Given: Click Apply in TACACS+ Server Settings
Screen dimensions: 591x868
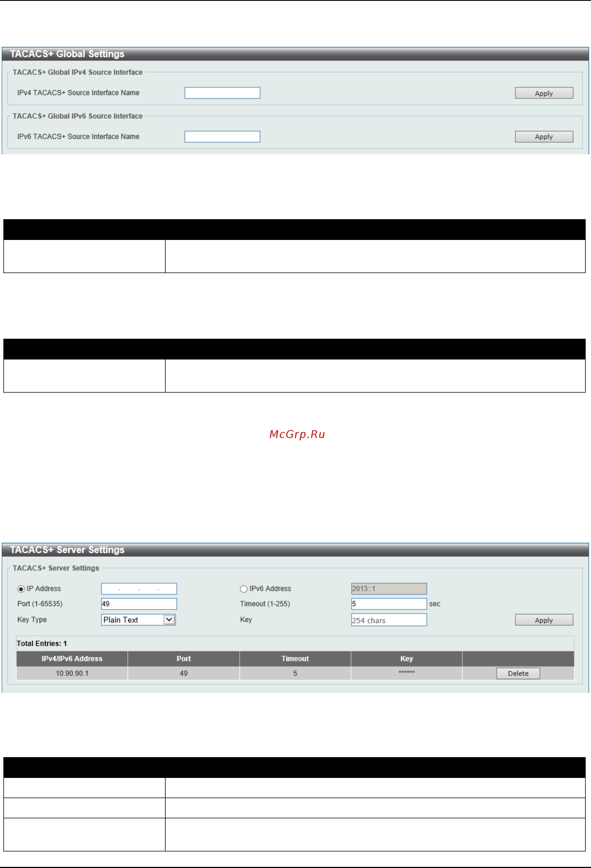Looking at the screenshot, I should (544, 620).
